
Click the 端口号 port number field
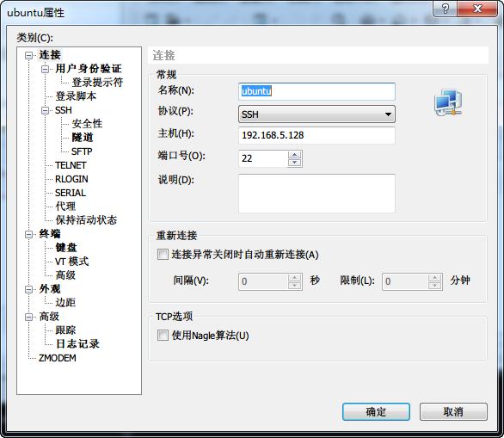(x=263, y=158)
